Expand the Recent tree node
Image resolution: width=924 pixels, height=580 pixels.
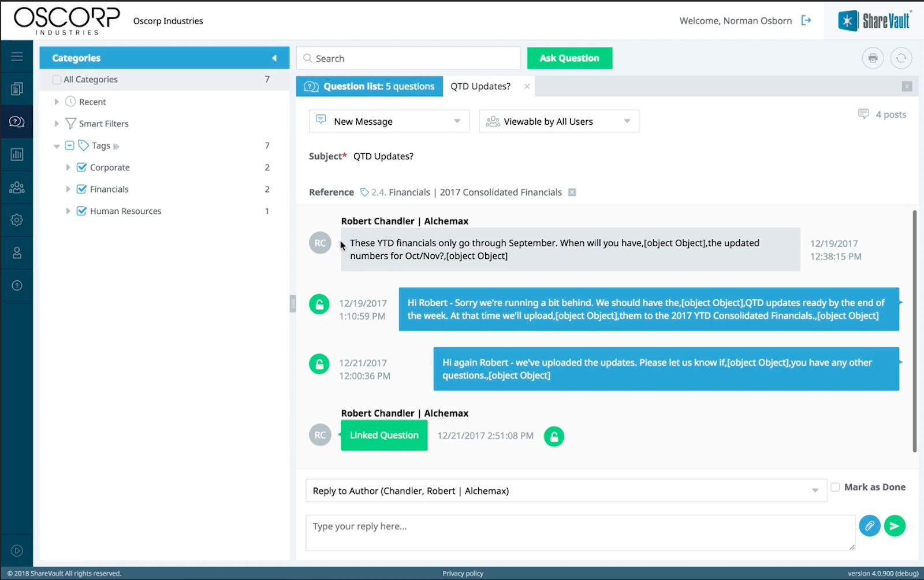coord(56,102)
